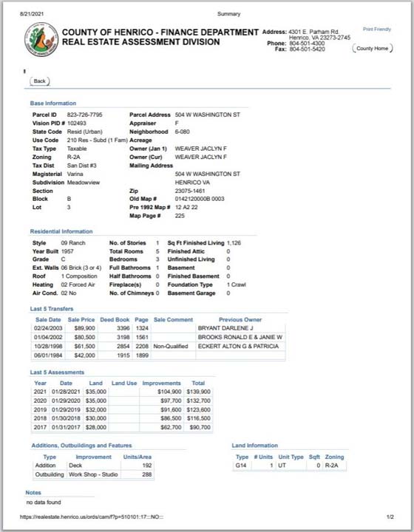Select the Work Shop - Studio improvement

(93, 474)
